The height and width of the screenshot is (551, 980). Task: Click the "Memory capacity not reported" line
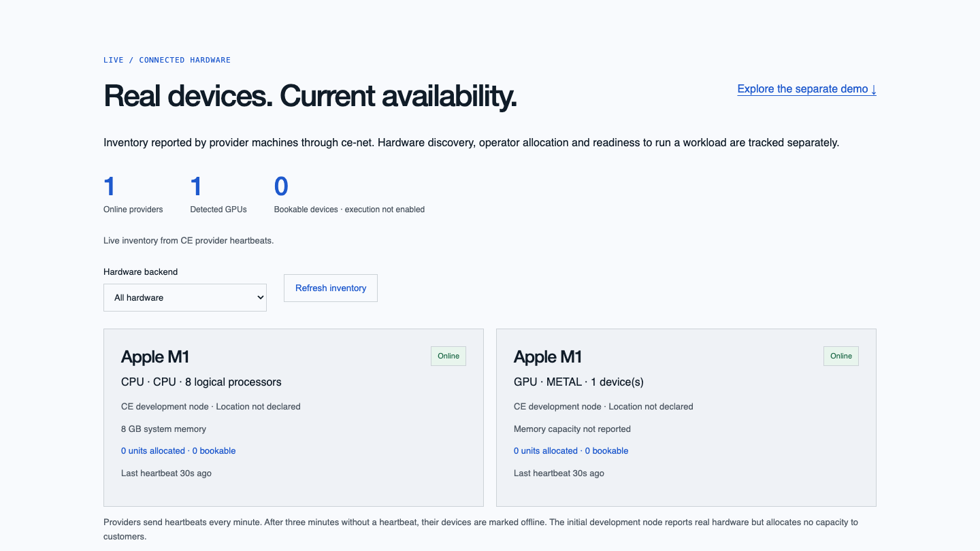572,429
